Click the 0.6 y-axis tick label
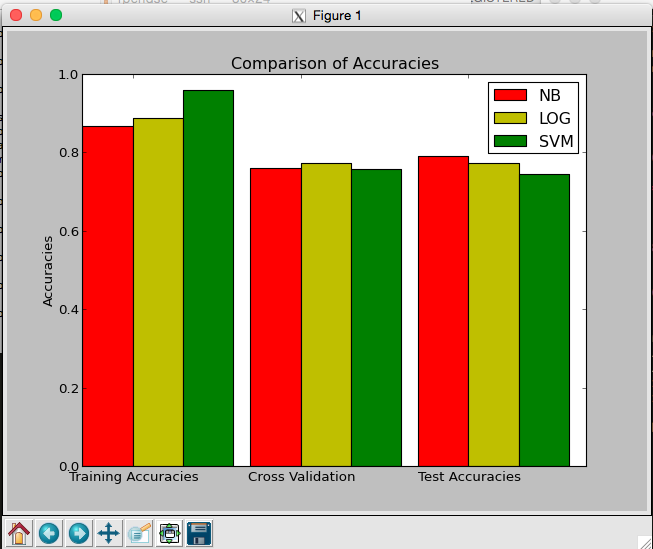 click(x=68, y=232)
